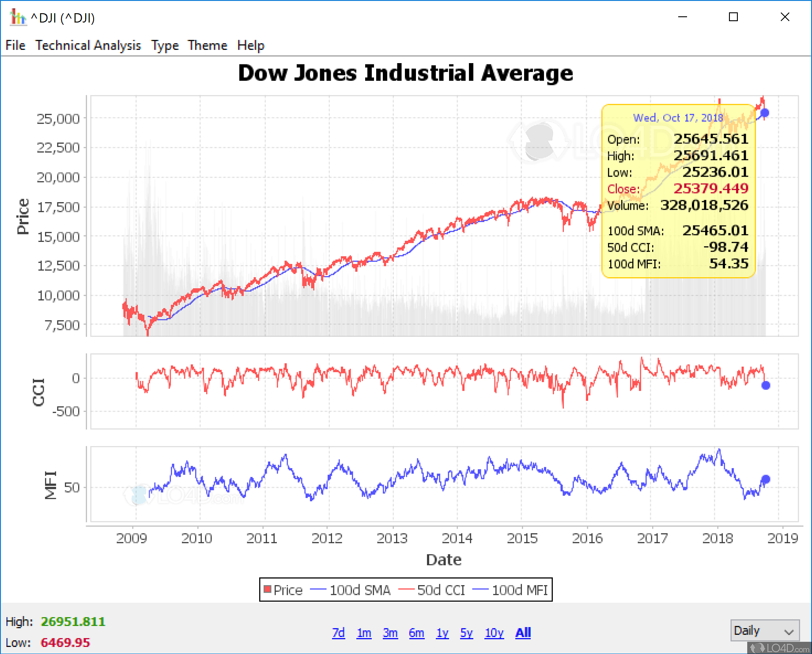The image size is (812, 654).
Task: Click the blue marker dot on CCI chart
Action: click(x=766, y=385)
